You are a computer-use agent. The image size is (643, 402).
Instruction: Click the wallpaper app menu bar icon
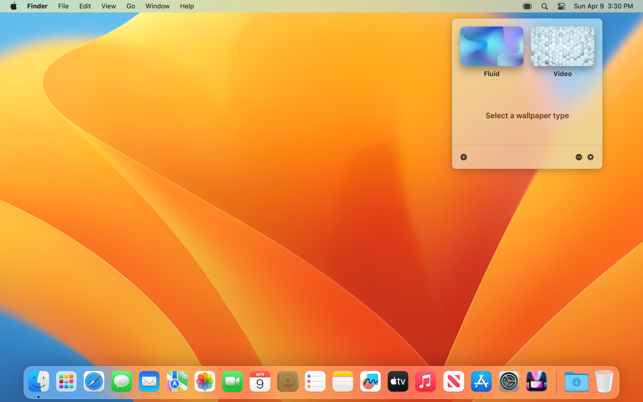pyautogui.click(x=527, y=6)
